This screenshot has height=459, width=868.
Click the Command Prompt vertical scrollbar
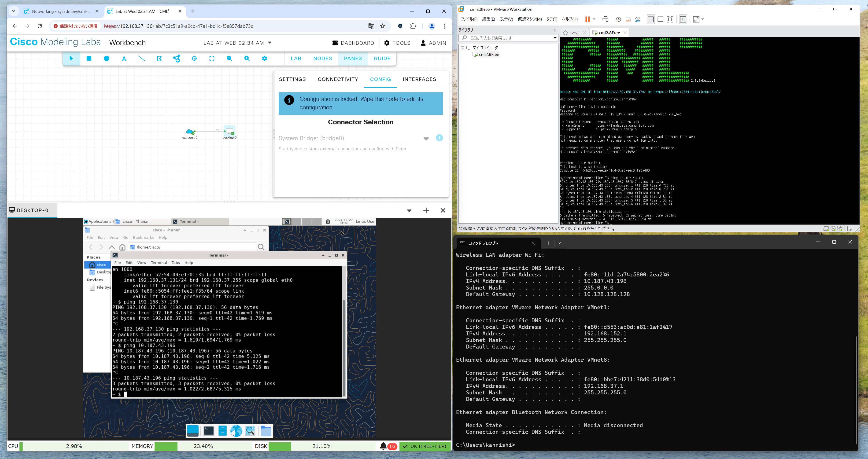click(x=856, y=390)
